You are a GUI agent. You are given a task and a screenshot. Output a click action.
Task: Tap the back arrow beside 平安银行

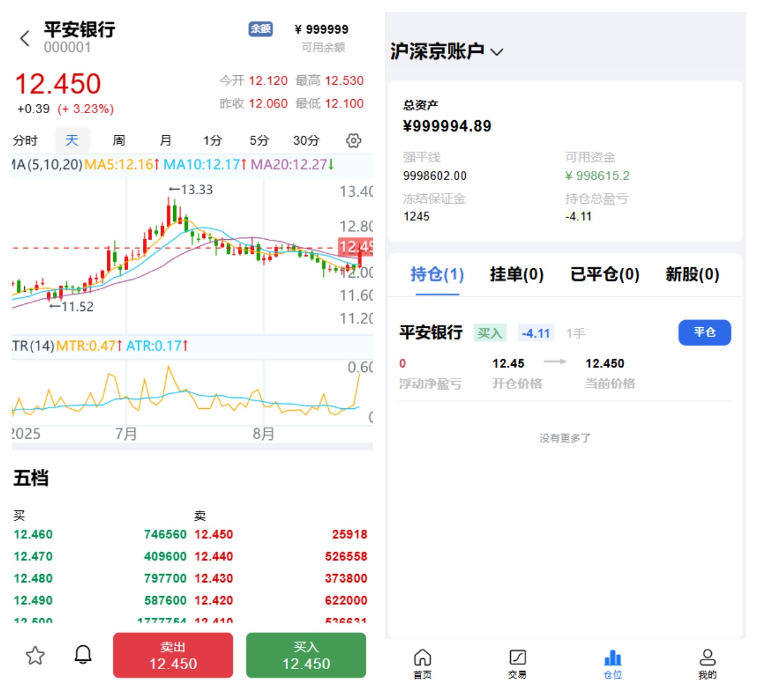24,38
